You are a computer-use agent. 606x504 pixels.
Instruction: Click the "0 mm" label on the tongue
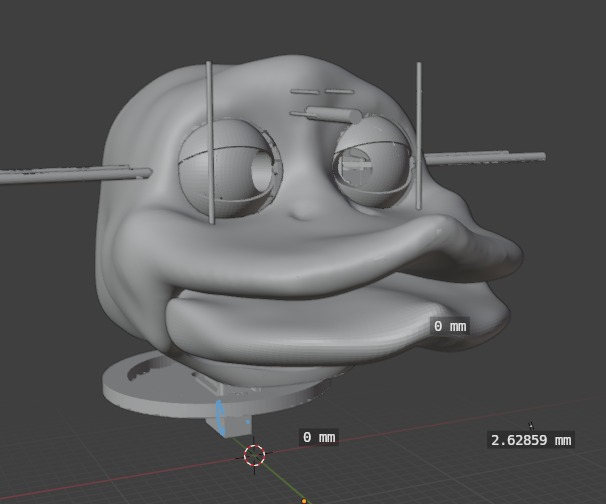(450, 326)
